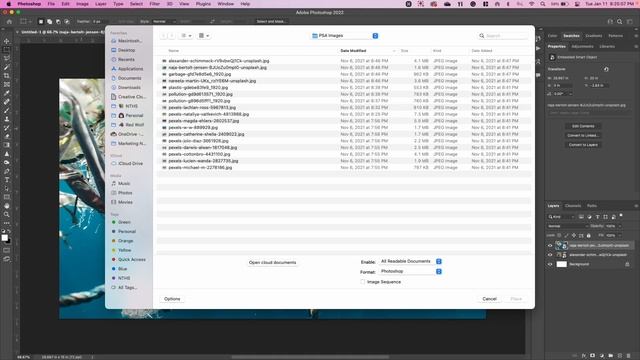The height and width of the screenshot is (360, 640).
Task: Select the Hand tool
Action: 7,206
